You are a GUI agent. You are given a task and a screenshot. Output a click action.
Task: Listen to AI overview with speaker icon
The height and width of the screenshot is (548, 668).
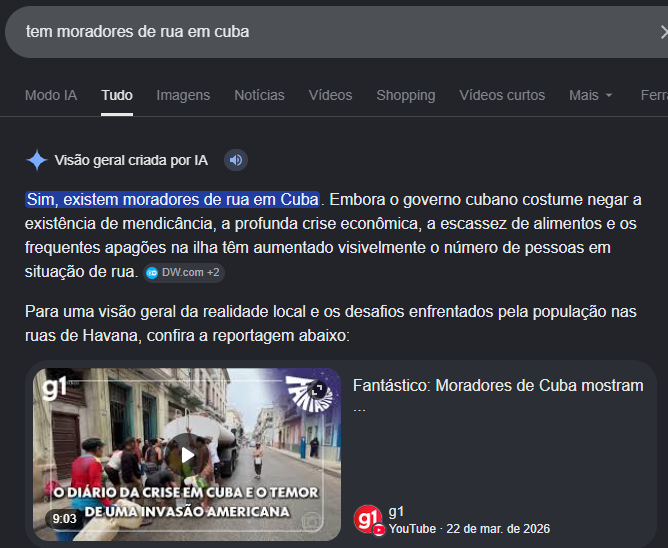[x=236, y=160]
